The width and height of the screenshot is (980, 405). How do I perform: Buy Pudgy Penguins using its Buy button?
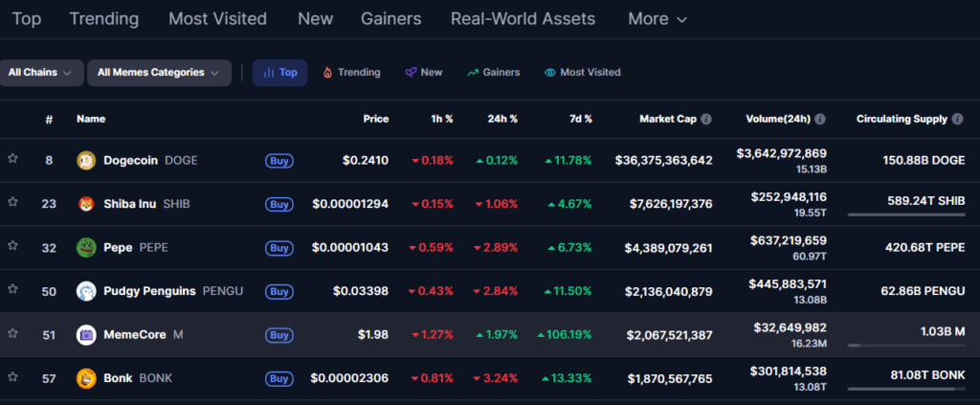click(279, 291)
